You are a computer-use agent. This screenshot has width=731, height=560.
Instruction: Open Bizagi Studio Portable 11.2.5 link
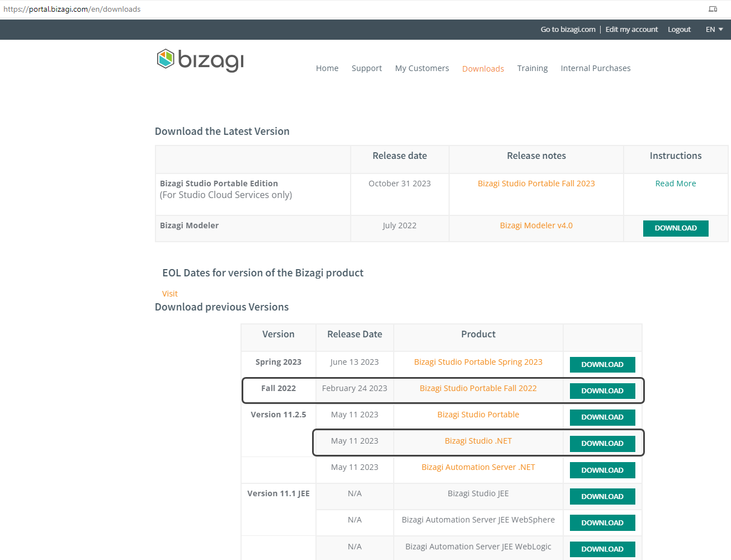point(478,415)
